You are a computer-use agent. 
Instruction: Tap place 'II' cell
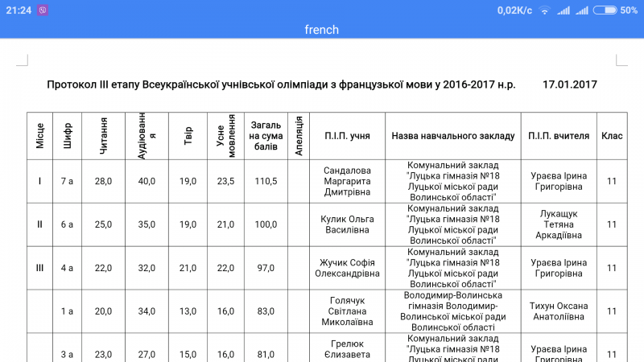click(39, 224)
